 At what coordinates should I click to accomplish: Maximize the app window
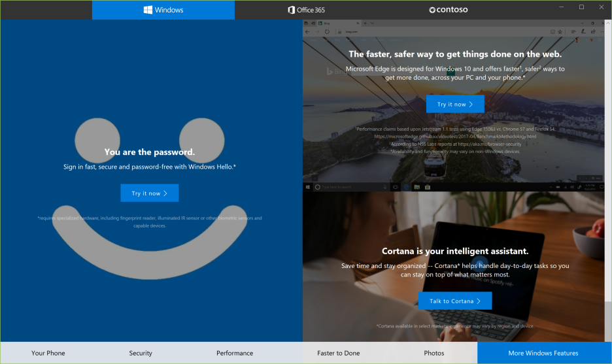pos(581,7)
